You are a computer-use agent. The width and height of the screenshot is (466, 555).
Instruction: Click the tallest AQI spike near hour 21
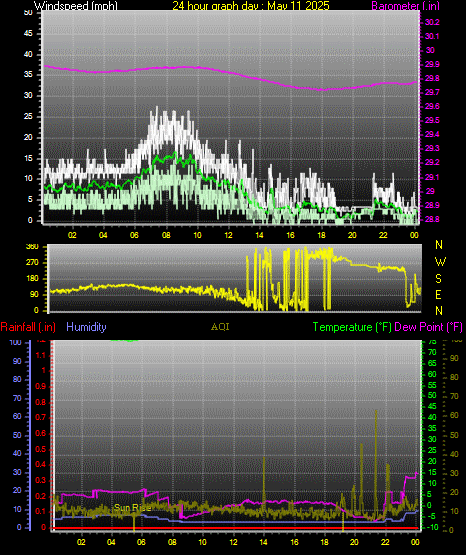pyautogui.click(x=376, y=464)
